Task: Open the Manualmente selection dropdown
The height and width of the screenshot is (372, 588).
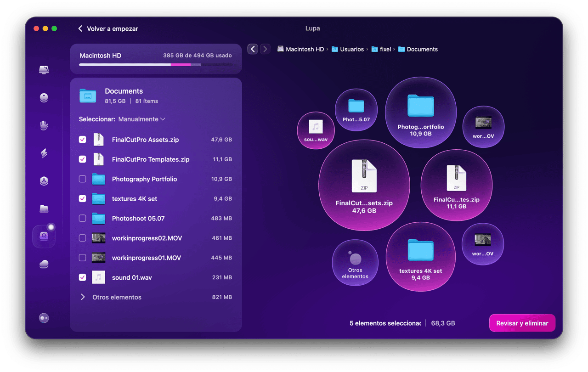Action: click(141, 119)
